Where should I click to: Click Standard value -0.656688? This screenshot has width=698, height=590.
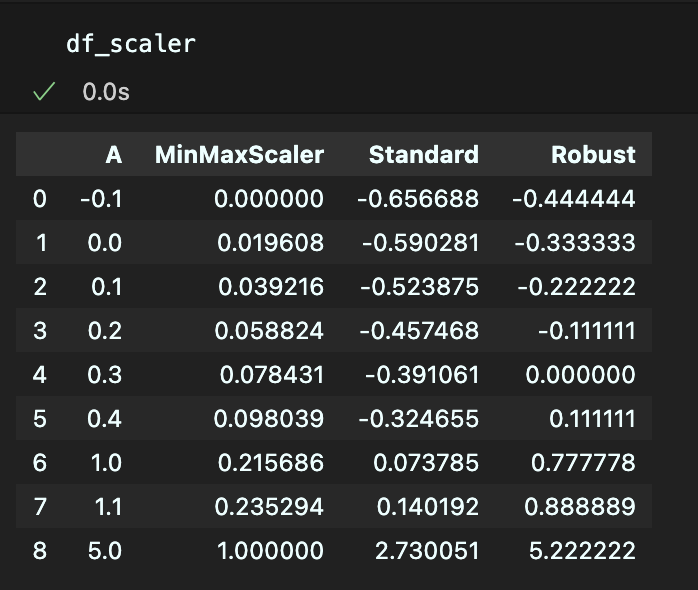tap(418, 199)
